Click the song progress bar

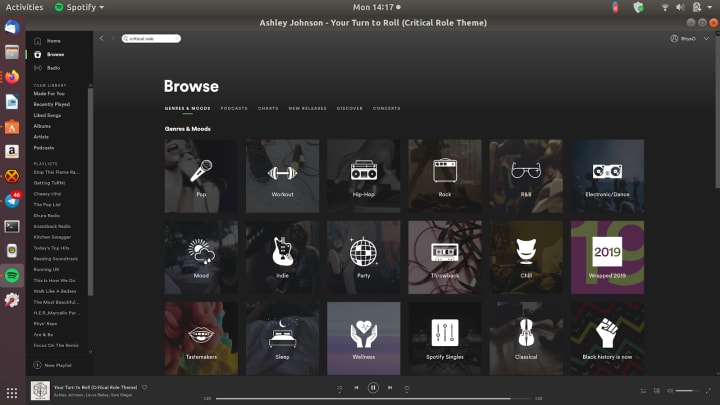click(373, 399)
